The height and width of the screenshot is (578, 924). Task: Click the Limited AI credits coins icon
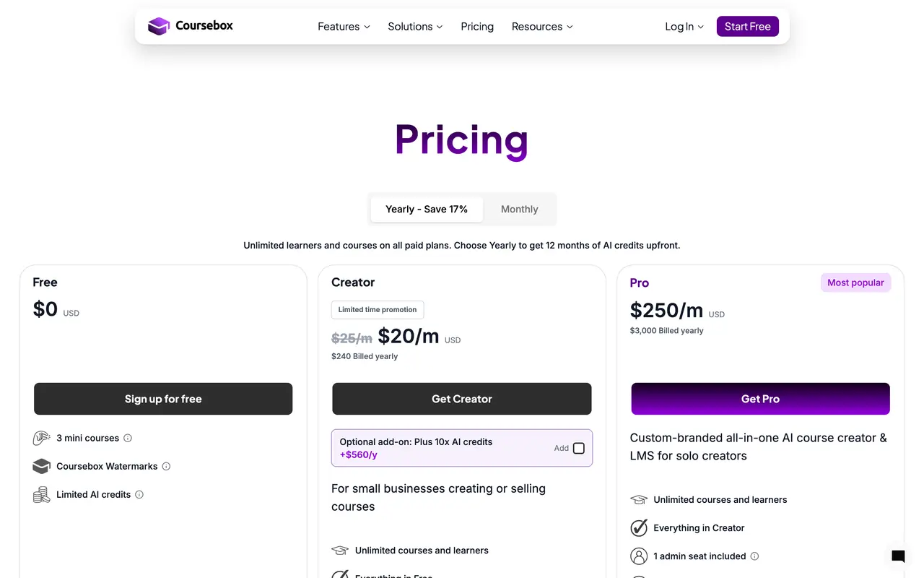41,495
